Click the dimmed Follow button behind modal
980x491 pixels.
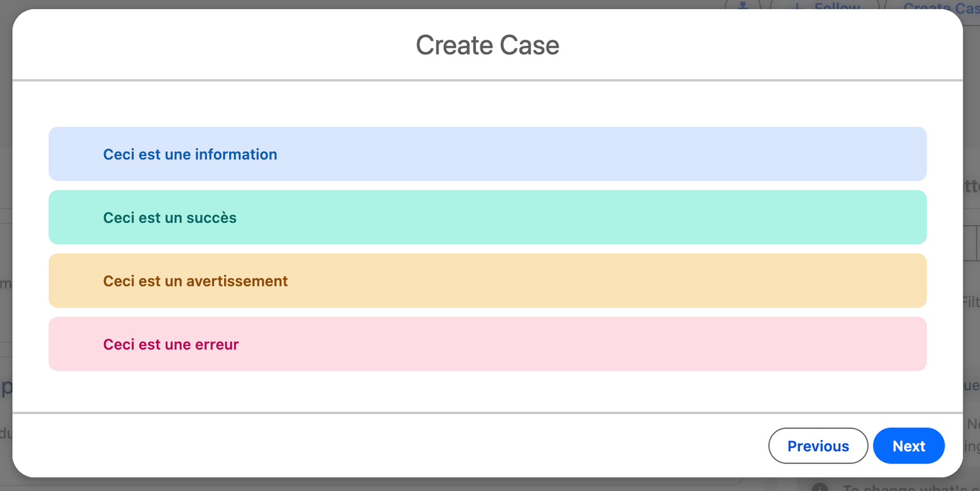tap(837, 6)
